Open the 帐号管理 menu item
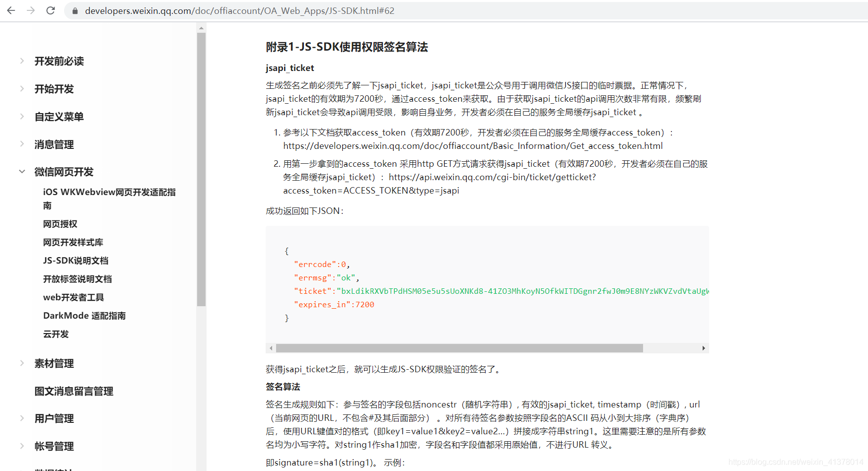The width and height of the screenshot is (868, 471). point(54,446)
